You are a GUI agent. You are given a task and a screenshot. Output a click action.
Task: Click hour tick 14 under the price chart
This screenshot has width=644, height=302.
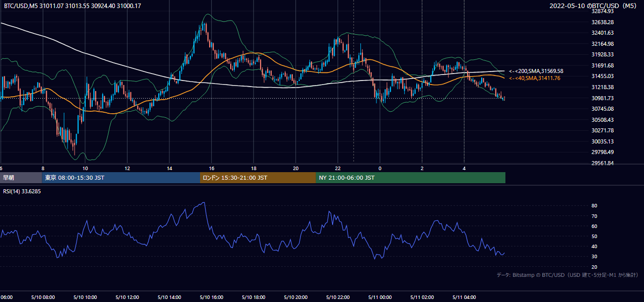pyautogui.click(x=169, y=168)
